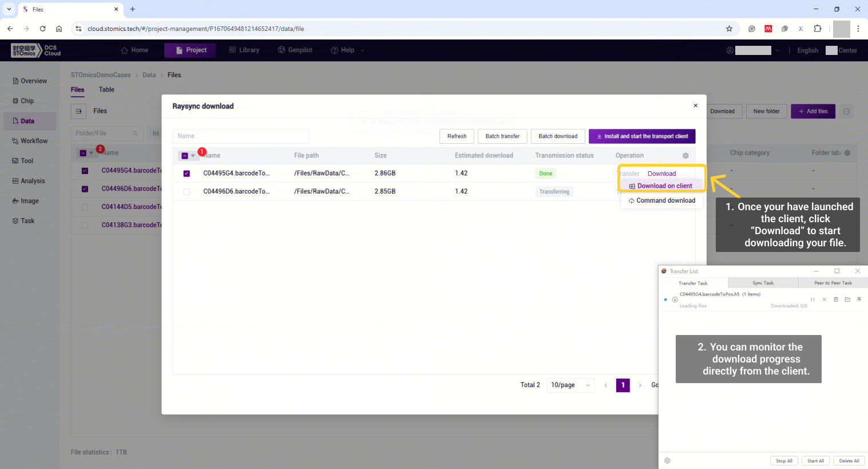Open browser tab search chevron

9,9
